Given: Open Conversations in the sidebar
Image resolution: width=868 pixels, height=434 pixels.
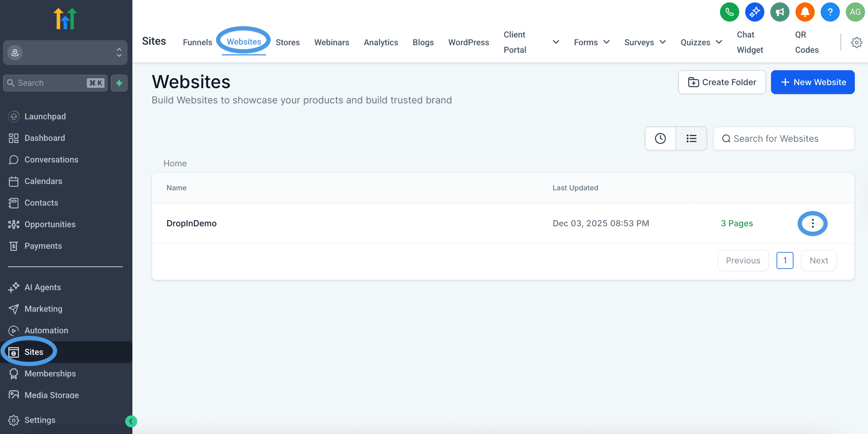Looking at the screenshot, I should pos(51,160).
